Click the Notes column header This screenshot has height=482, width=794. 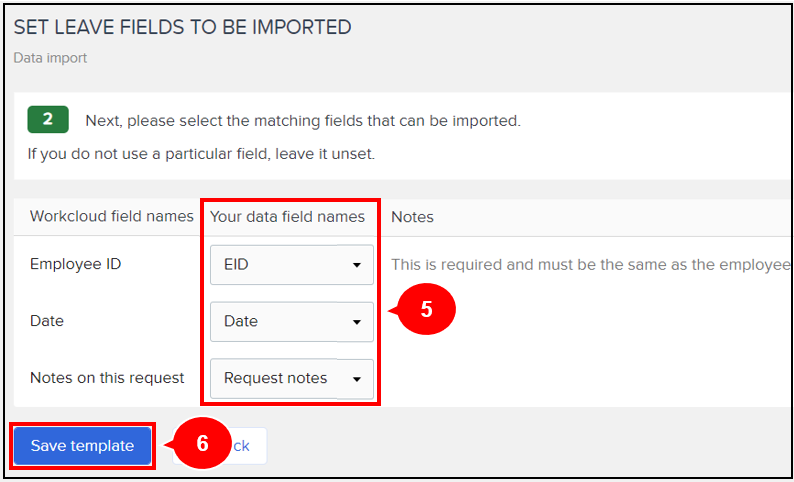click(412, 217)
